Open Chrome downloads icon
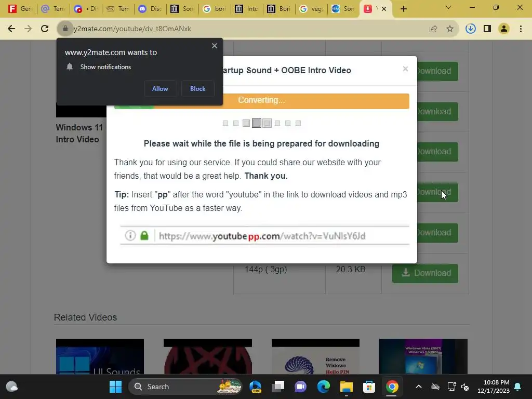This screenshot has height=399, width=532. pyautogui.click(x=471, y=29)
